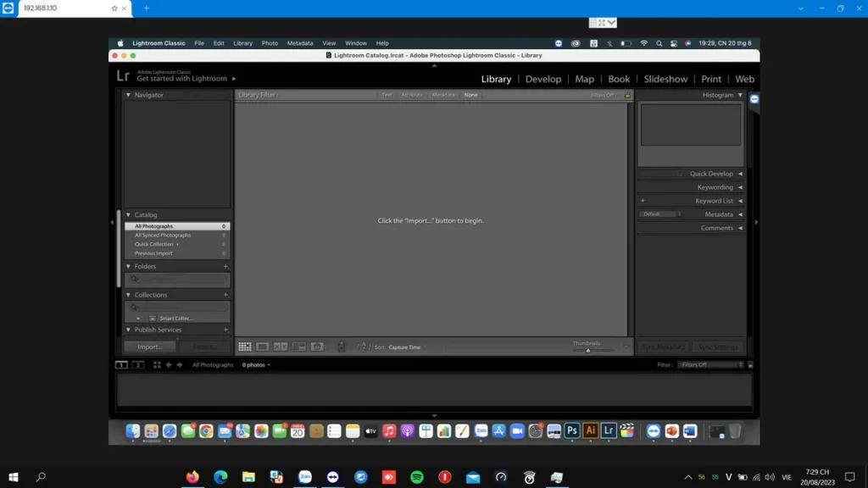Screen dimensions: 868x488
Task: Click the filmstrip grid shortcut icon
Action: pyautogui.click(x=157, y=364)
